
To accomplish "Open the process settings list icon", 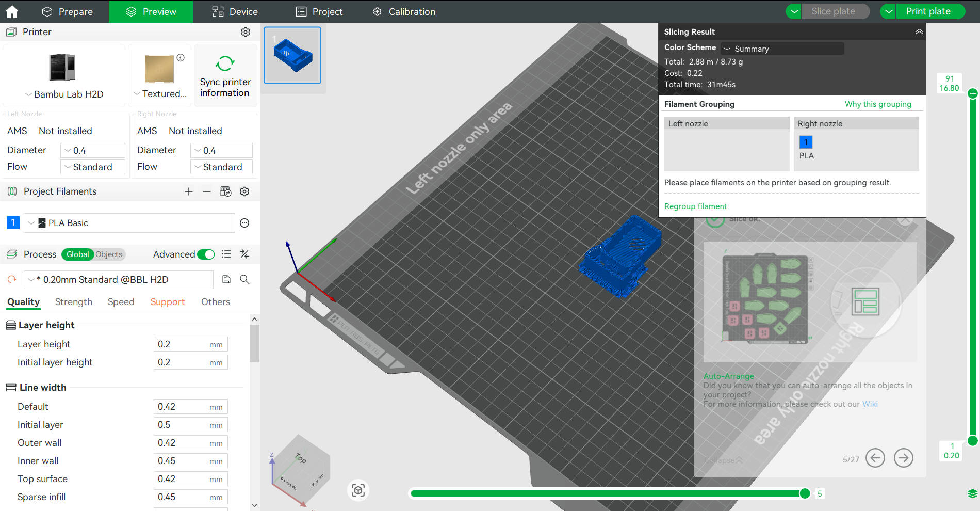I will 226,254.
